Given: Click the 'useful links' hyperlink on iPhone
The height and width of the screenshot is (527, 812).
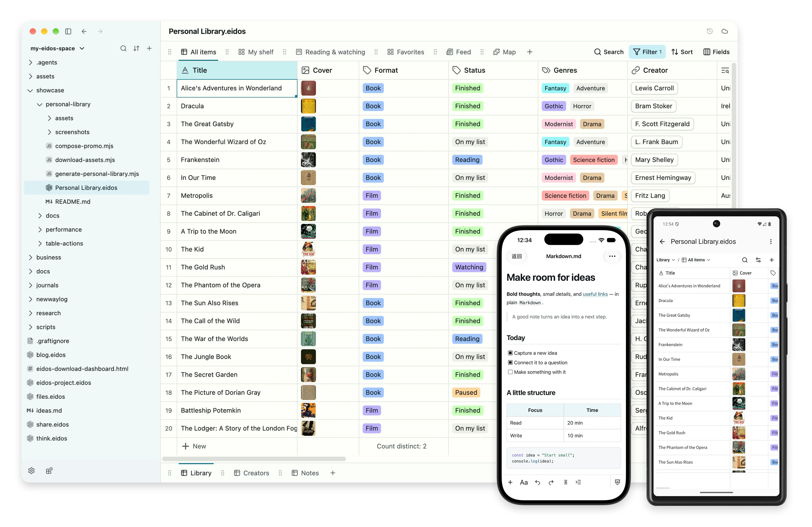Looking at the screenshot, I should coord(595,294).
